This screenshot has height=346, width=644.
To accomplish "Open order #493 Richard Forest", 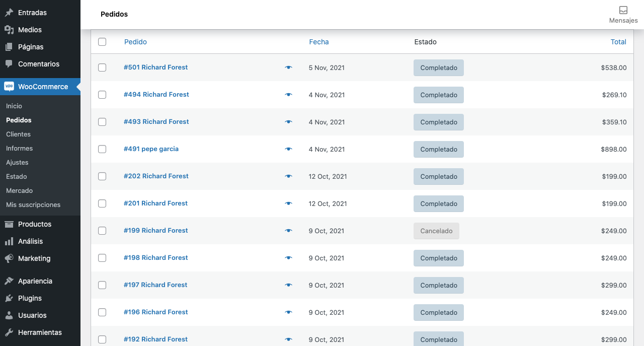I will click(156, 122).
